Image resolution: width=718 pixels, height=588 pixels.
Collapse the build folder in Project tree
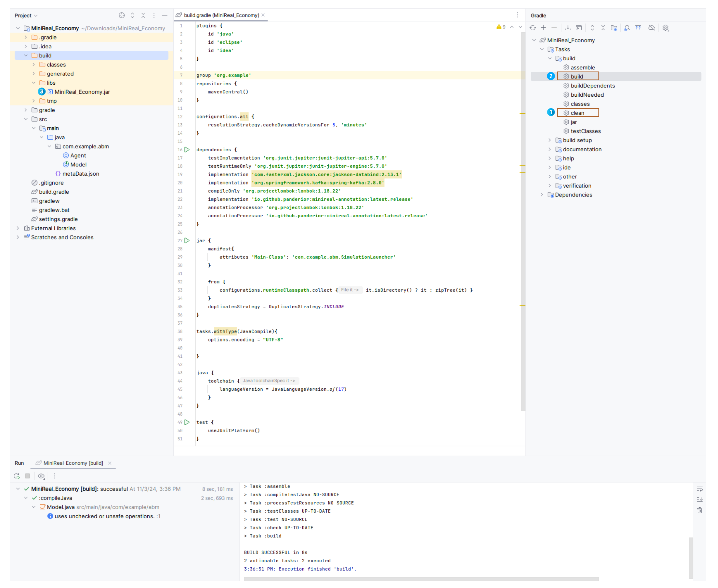[x=26, y=55]
